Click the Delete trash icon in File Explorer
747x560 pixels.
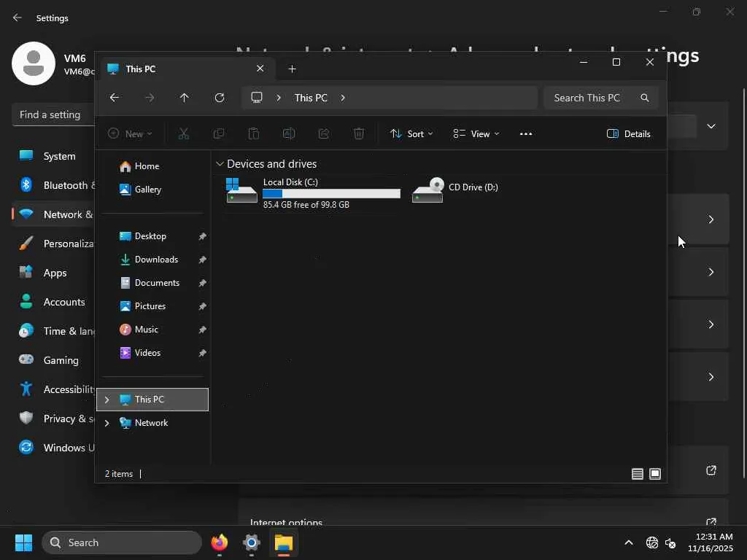[359, 134]
